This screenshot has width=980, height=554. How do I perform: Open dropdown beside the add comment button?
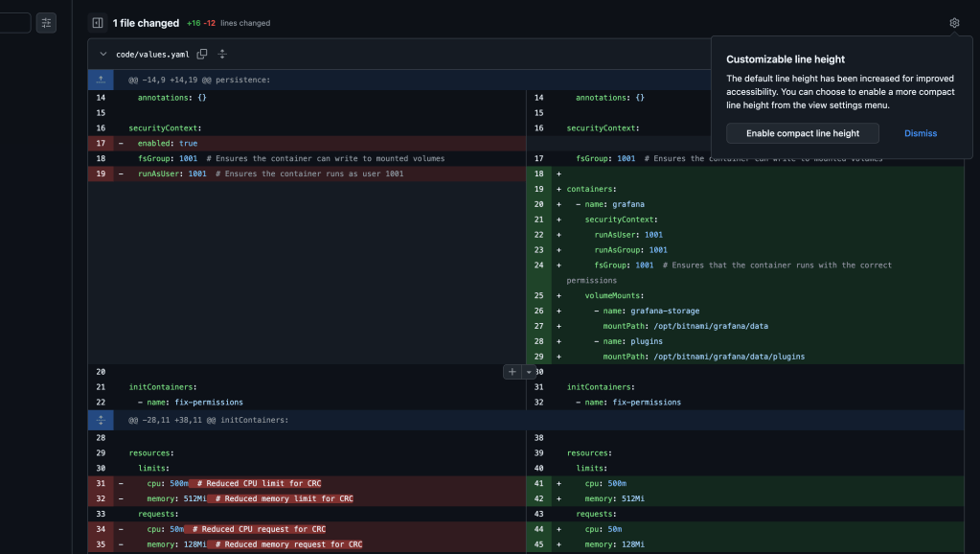[529, 372]
